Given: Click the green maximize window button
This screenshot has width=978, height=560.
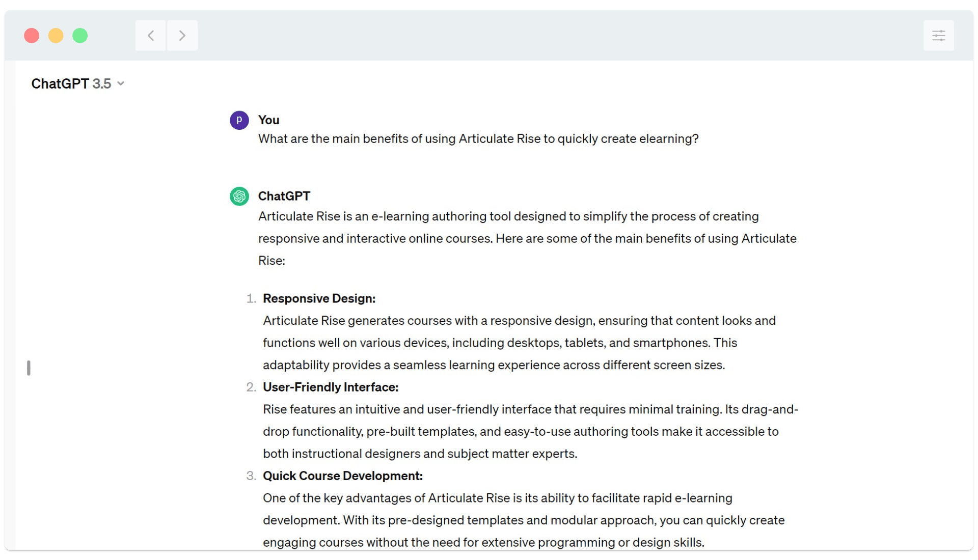Looking at the screenshot, I should [80, 36].
